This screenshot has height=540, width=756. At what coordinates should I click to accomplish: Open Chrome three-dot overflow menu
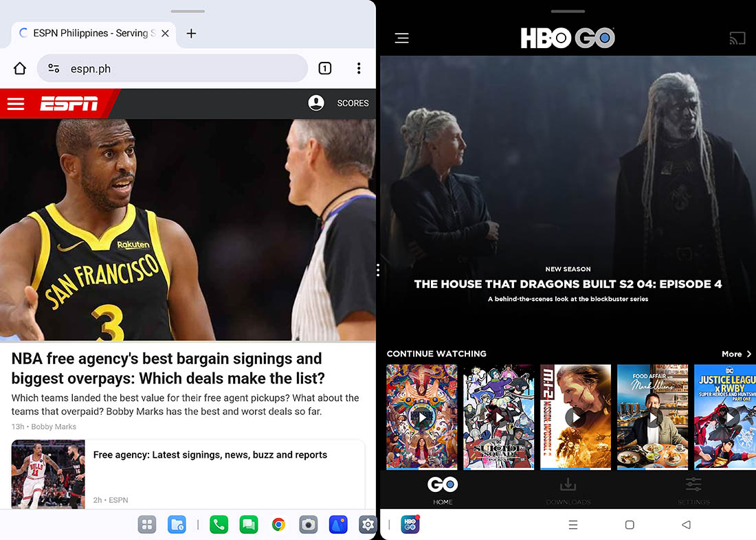tap(359, 68)
